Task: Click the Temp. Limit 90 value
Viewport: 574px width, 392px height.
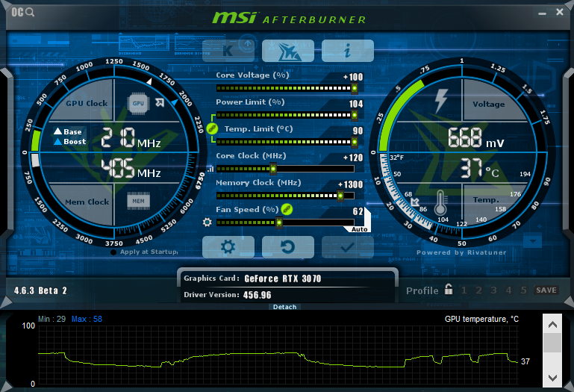Action: [358, 131]
